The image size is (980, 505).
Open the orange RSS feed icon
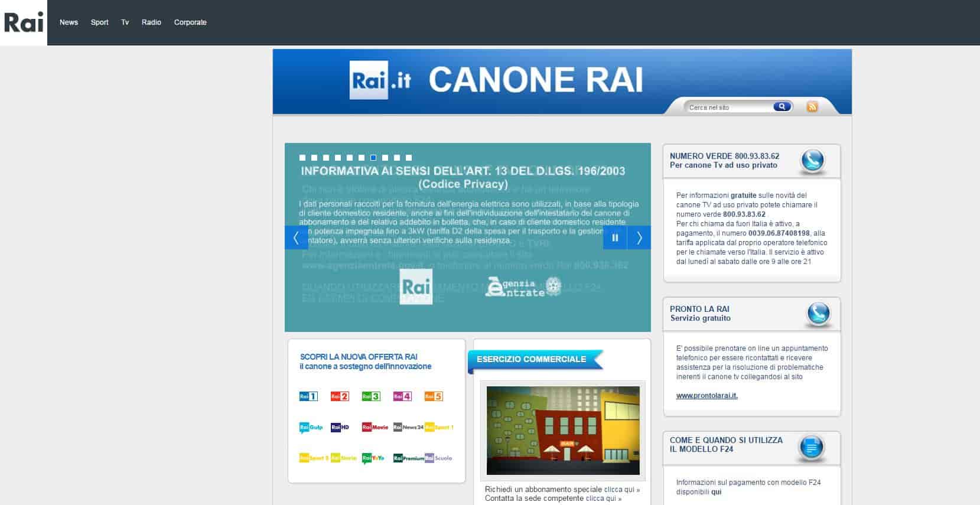click(812, 106)
